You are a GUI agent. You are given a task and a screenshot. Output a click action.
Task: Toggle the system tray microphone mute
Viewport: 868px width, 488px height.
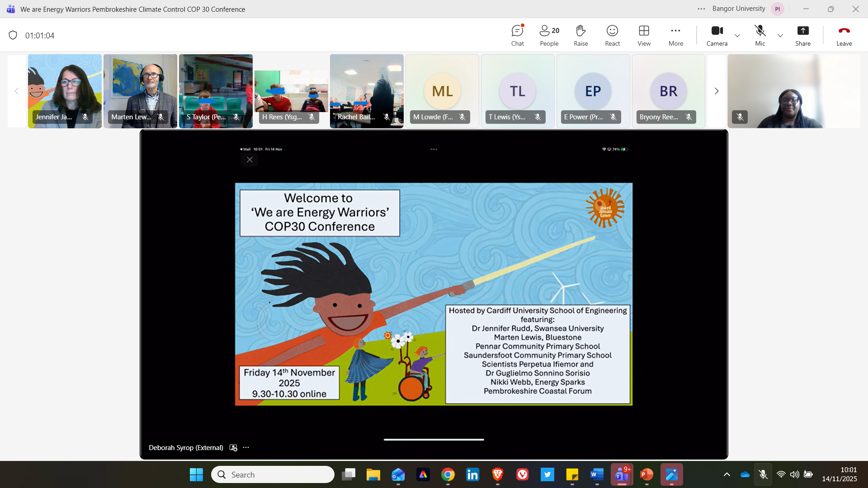(763, 474)
